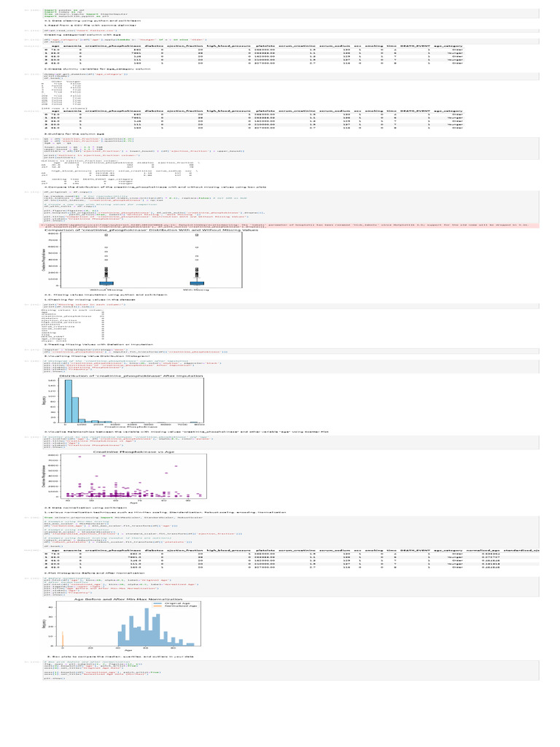560x747 pixels.
Task: Select the MinMaxScaler normalization code cell
Action: click(x=291, y=531)
